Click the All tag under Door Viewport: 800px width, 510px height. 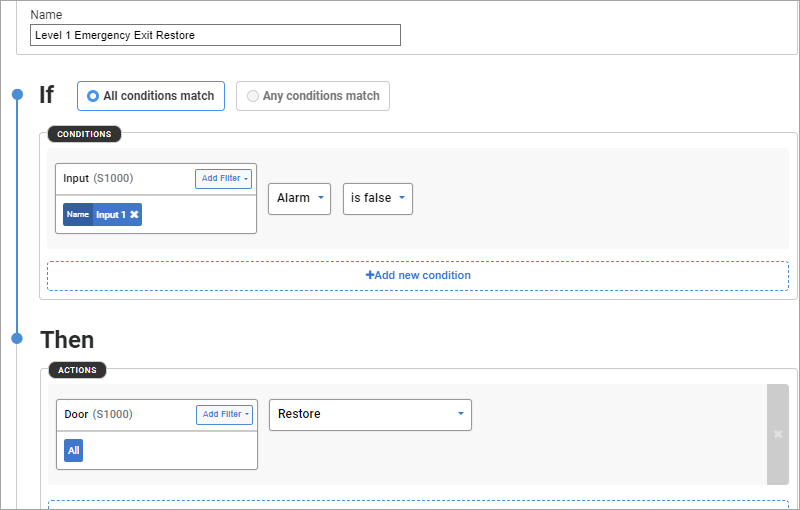(73, 451)
